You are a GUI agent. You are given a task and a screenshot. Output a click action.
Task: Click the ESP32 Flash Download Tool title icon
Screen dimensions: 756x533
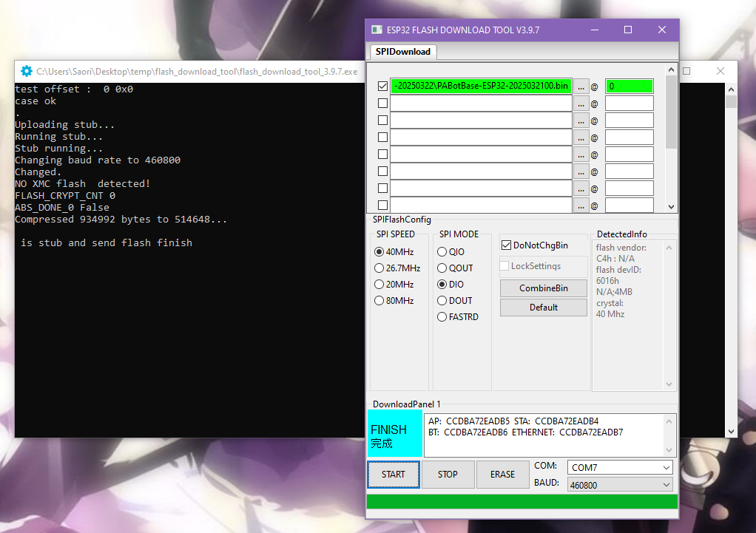click(x=377, y=30)
